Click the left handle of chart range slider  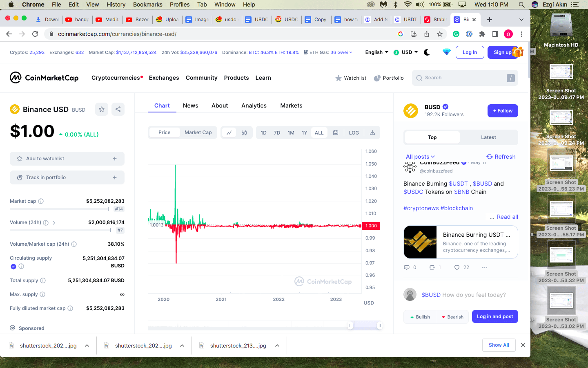(350, 325)
